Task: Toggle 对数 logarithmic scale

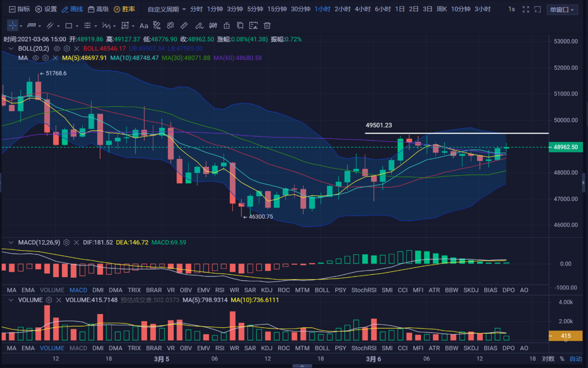Action: 548,359
